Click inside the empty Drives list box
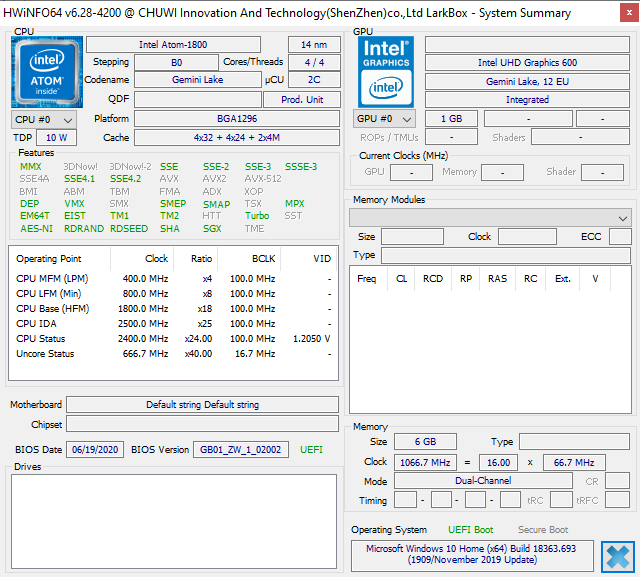The width and height of the screenshot is (640, 577). (174, 521)
